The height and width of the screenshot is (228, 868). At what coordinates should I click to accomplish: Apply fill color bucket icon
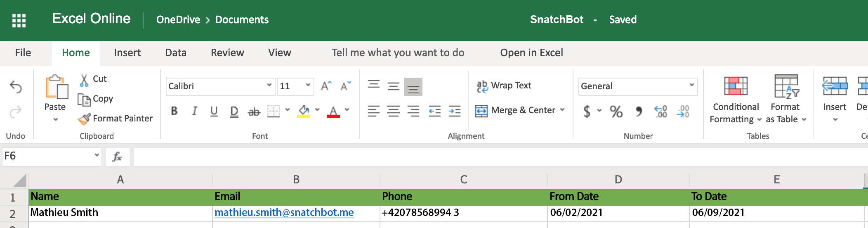click(x=304, y=111)
